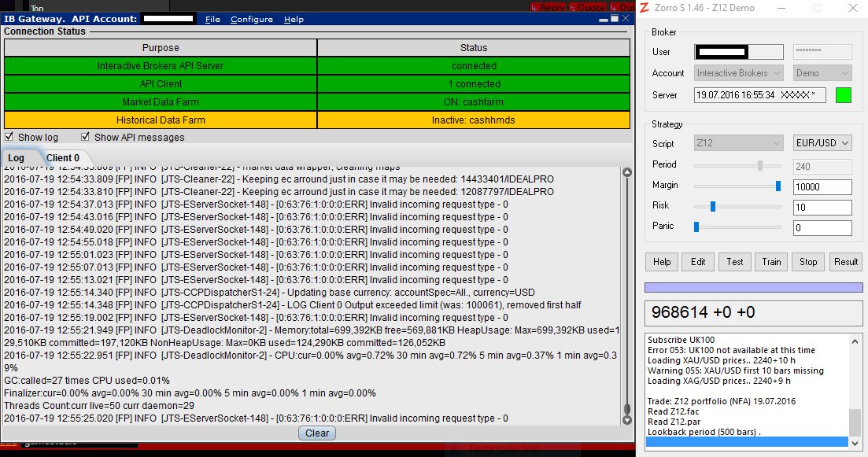Image resolution: width=868 pixels, height=457 pixels.
Task: Click the Edit button in Zorro
Action: click(x=698, y=262)
